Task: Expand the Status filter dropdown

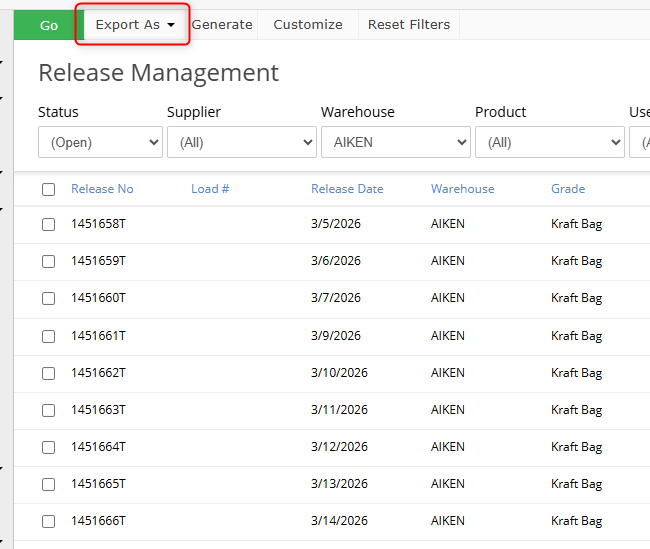Action: pyautogui.click(x=100, y=143)
